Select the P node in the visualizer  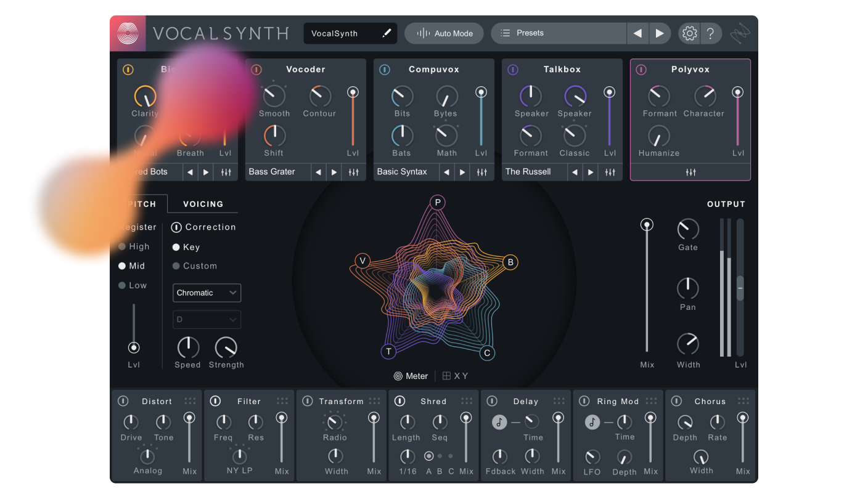coord(438,203)
